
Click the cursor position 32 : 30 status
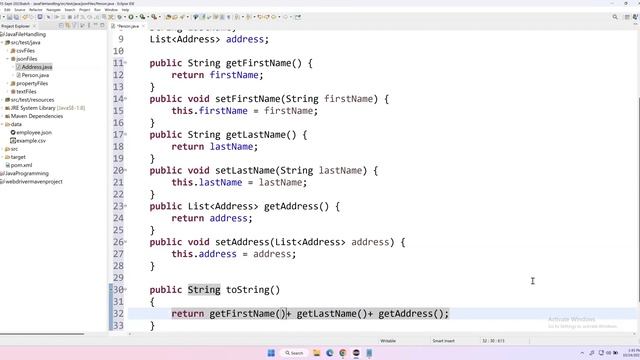click(x=493, y=341)
